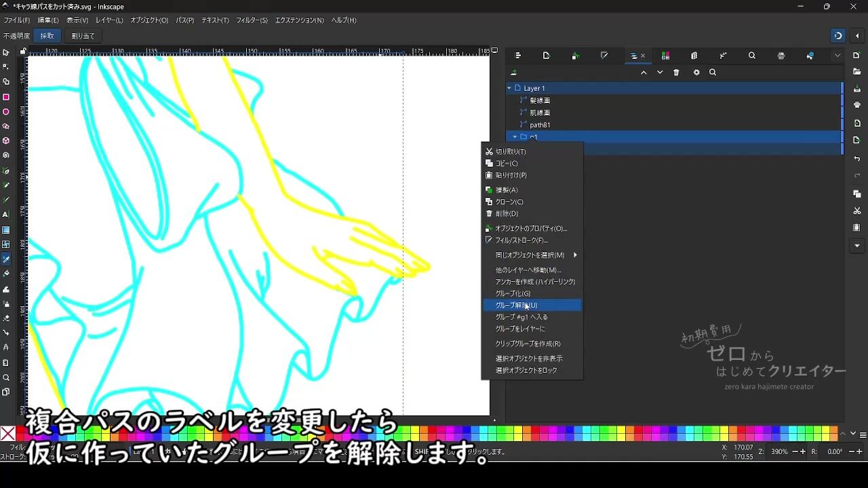Select the Dropper (color picker) tool
The image size is (868, 488).
pyautogui.click(x=6, y=260)
